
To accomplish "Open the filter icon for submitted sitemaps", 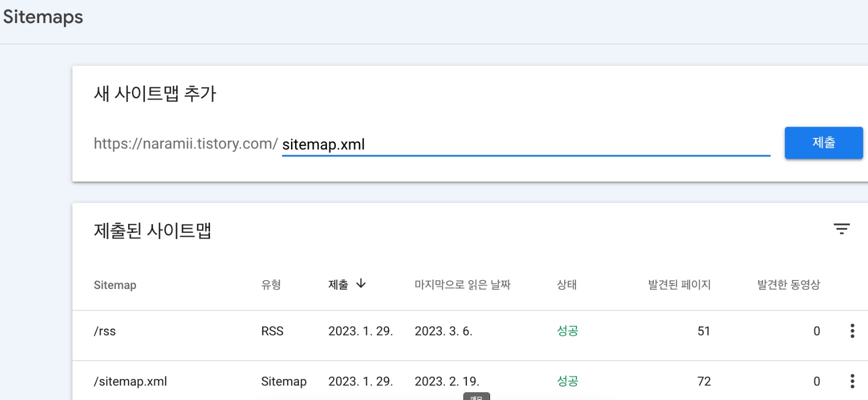I will point(841,229).
